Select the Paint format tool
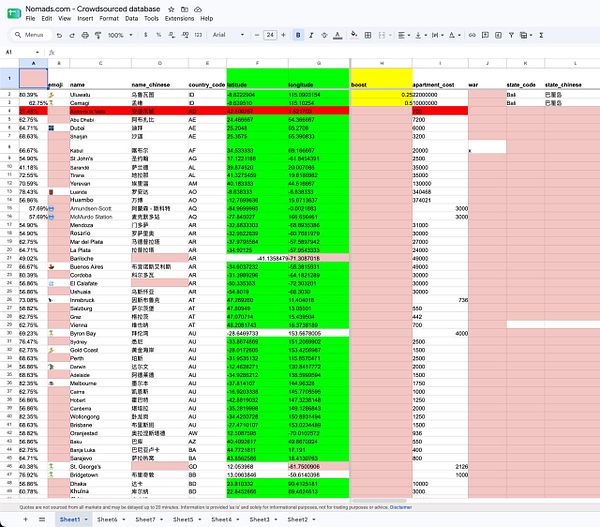Screen dimensions: 600x527 (98, 35)
